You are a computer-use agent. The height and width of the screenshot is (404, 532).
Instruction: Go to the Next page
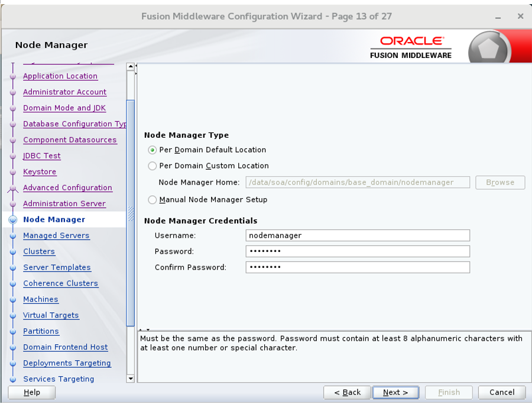point(395,392)
